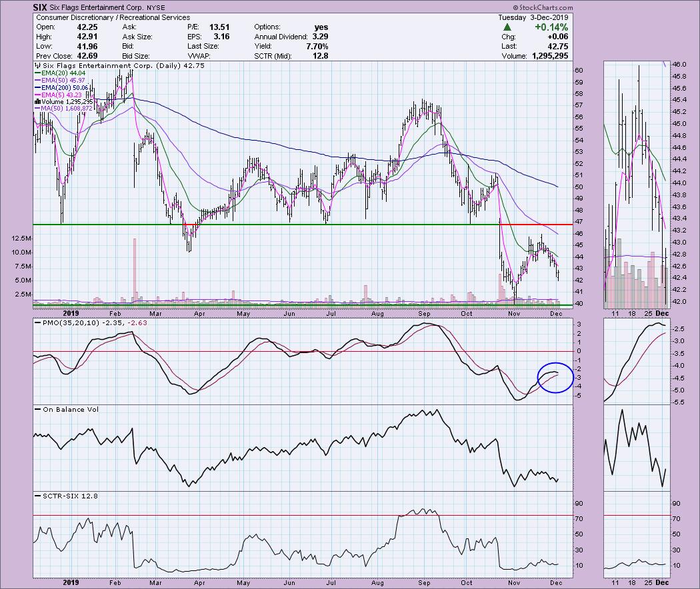Select the Prev Close value 42.69

click(x=87, y=56)
